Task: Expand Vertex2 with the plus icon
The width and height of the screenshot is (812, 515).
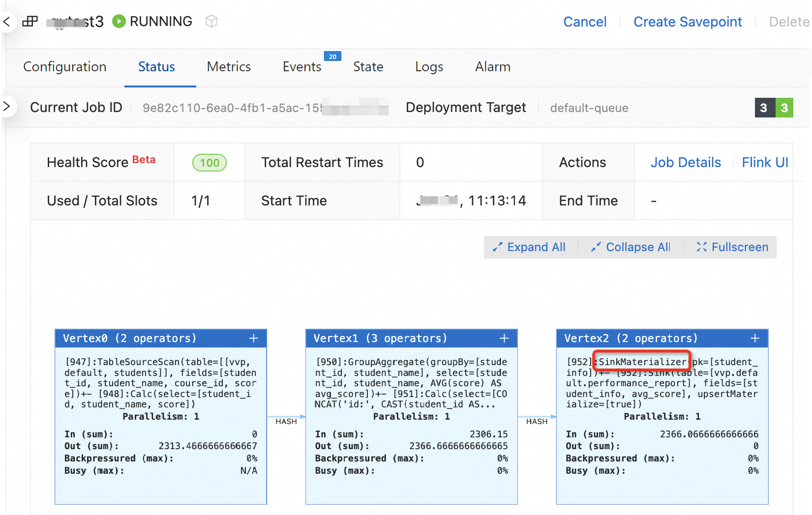Action: pos(755,338)
